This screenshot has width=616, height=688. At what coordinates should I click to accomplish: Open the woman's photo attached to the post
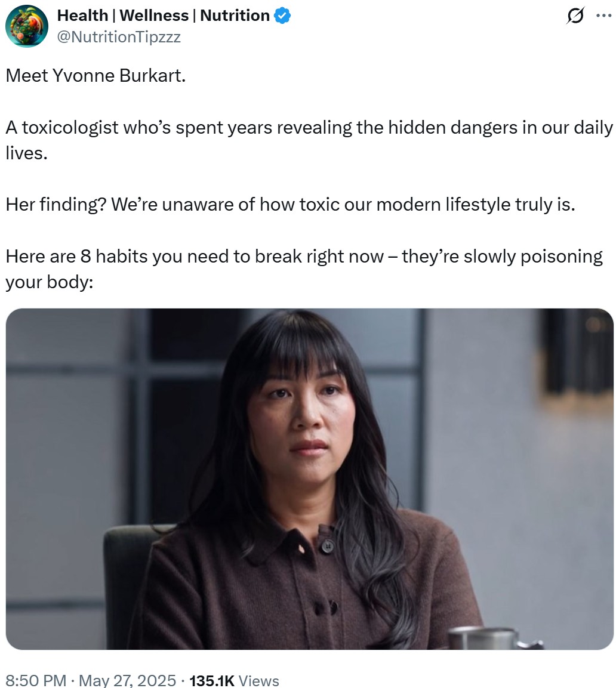(310, 479)
